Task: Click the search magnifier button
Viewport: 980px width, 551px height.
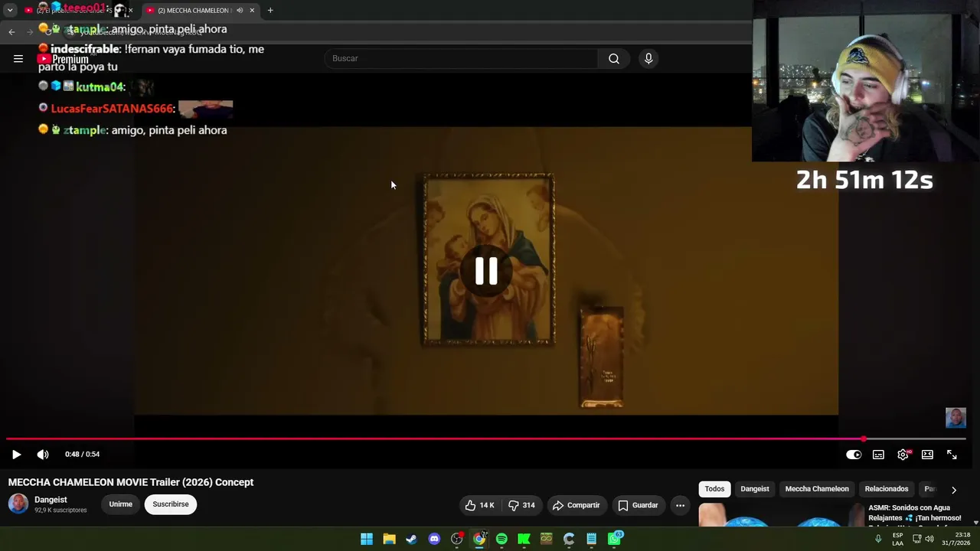Action: click(614, 58)
